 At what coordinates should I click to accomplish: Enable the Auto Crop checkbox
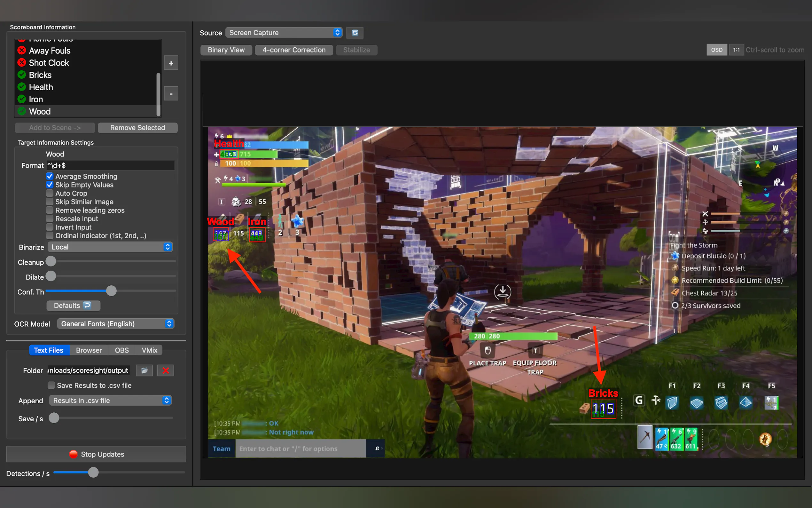[x=50, y=193]
